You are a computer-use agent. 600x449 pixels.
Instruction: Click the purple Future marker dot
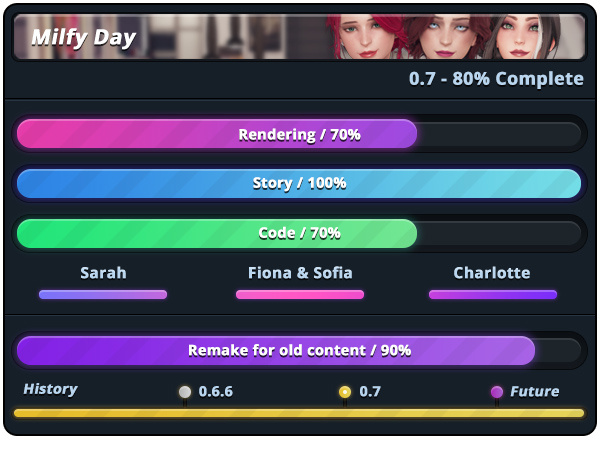[496, 392]
